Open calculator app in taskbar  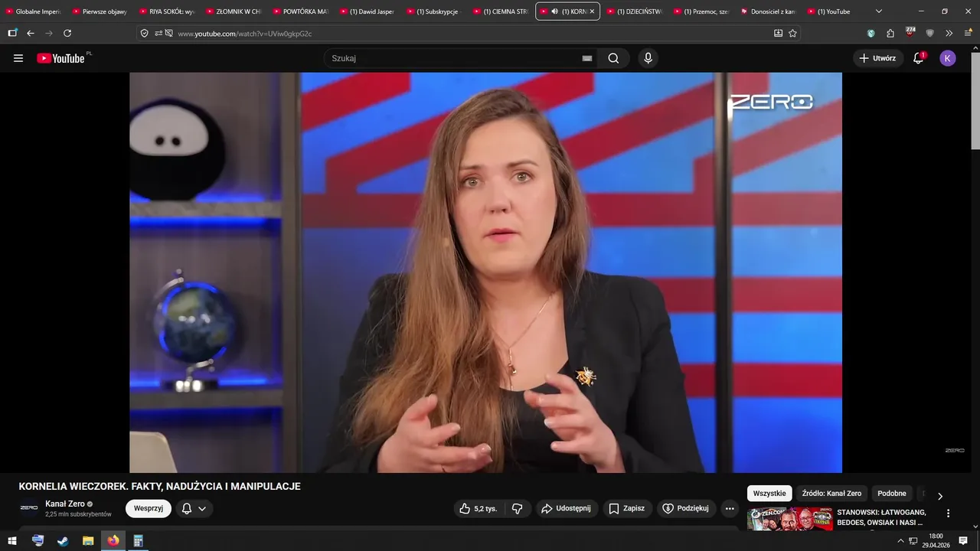(x=139, y=540)
